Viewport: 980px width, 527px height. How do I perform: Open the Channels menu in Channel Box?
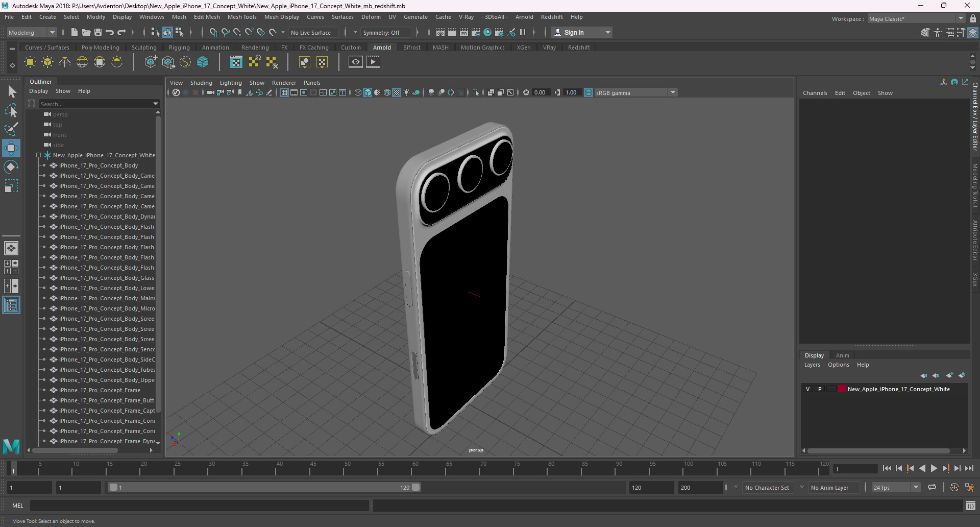click(815, 93)
